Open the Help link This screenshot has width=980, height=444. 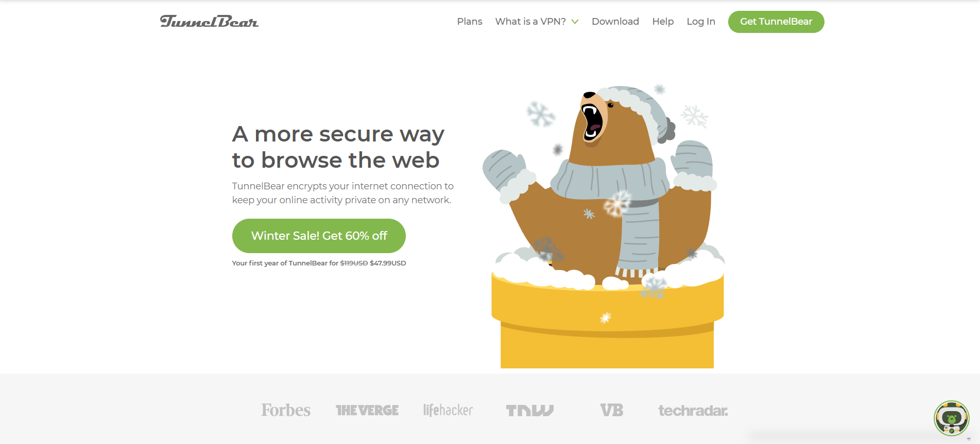pyautogui.click(x=663, y=21)
